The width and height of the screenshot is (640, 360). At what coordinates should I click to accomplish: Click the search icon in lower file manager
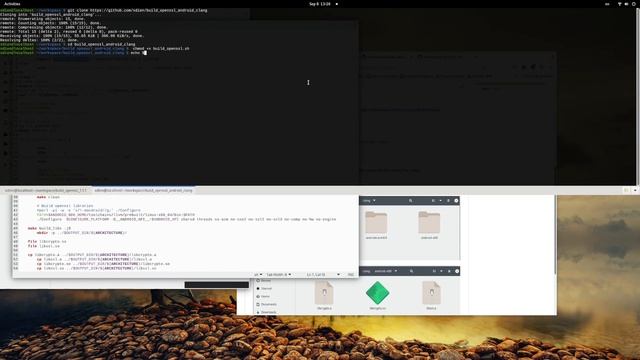point(411,271)
